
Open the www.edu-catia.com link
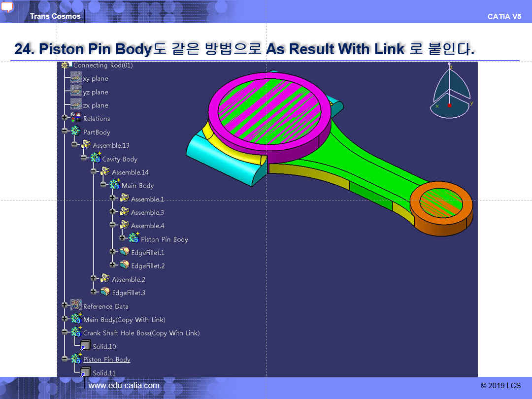click(124, 386)
